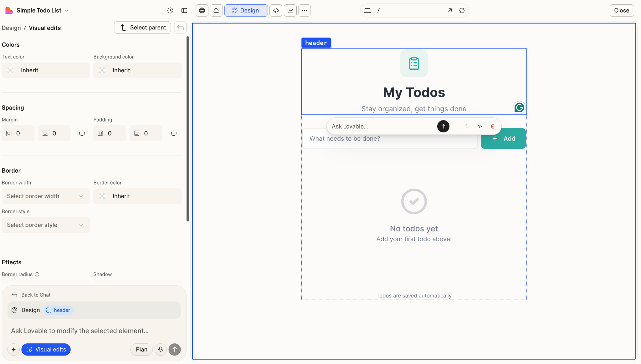The width and height of the screenshot is (641, 364).
Task: Open the Select border width dropdown
Action: click(x=46, y=196)
